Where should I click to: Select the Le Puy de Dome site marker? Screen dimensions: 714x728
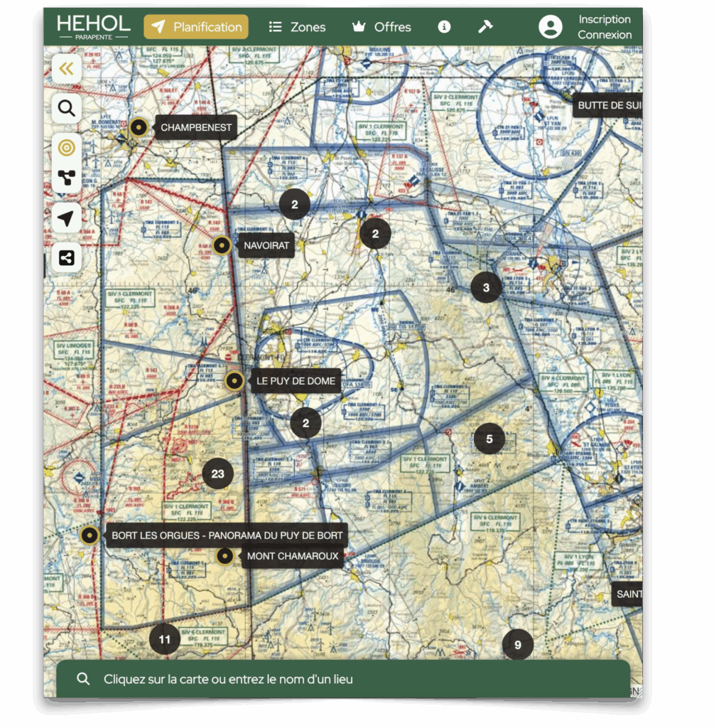pos(234,381)
